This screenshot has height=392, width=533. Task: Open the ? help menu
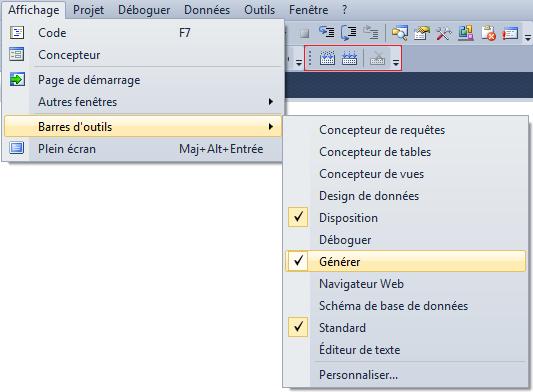(x=345, y=10)
